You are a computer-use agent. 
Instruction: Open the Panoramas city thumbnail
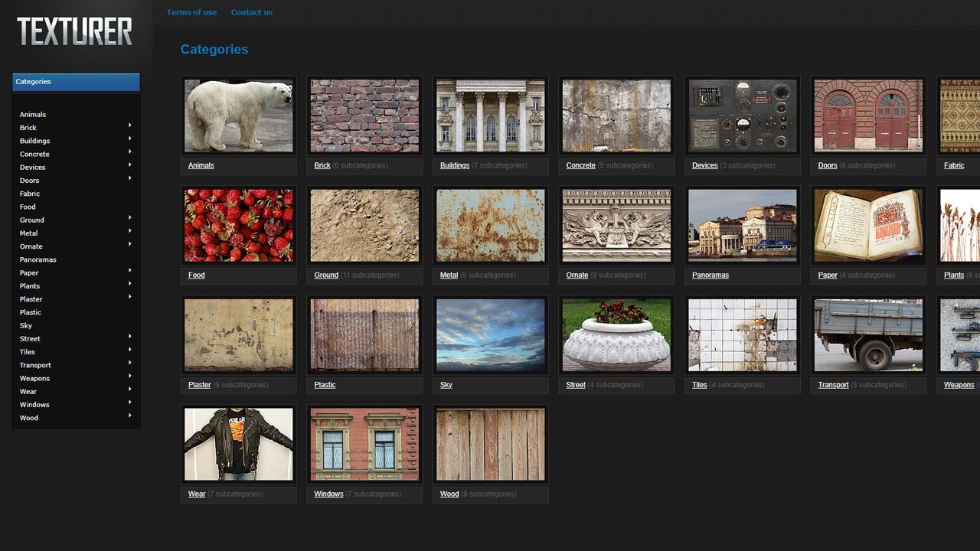(x=743, y=226)
